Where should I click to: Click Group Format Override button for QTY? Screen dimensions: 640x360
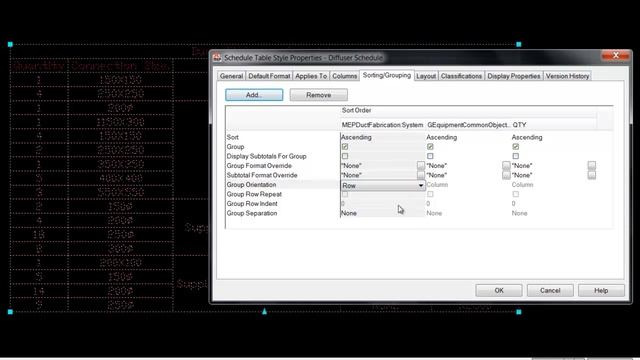click(591, 165)
